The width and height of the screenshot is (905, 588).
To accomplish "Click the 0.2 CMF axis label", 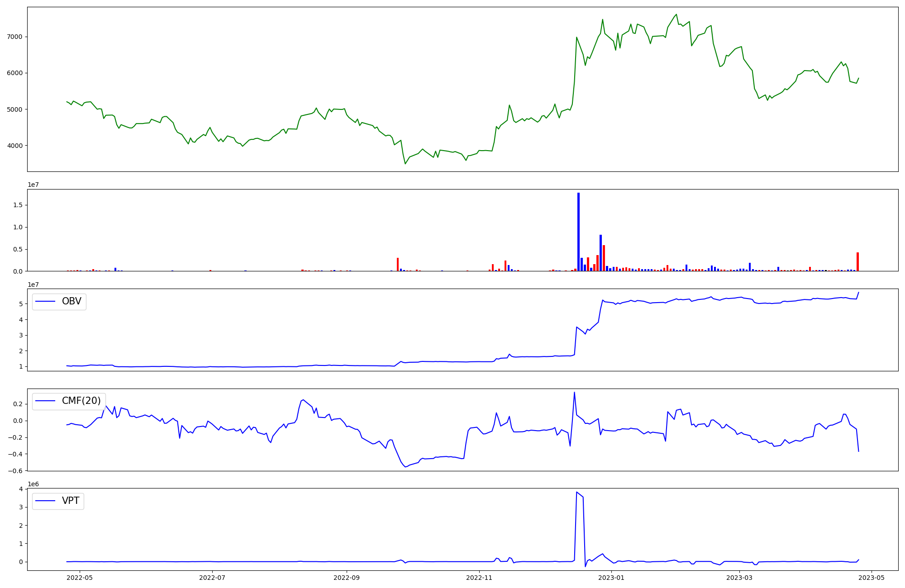I will [18, 404].
